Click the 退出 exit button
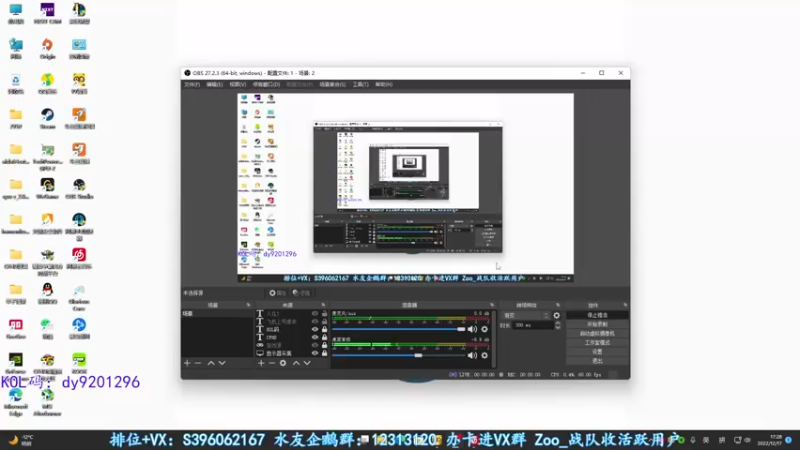The width and height of the screenshot is (800, 450). click(x=597, y=361)
